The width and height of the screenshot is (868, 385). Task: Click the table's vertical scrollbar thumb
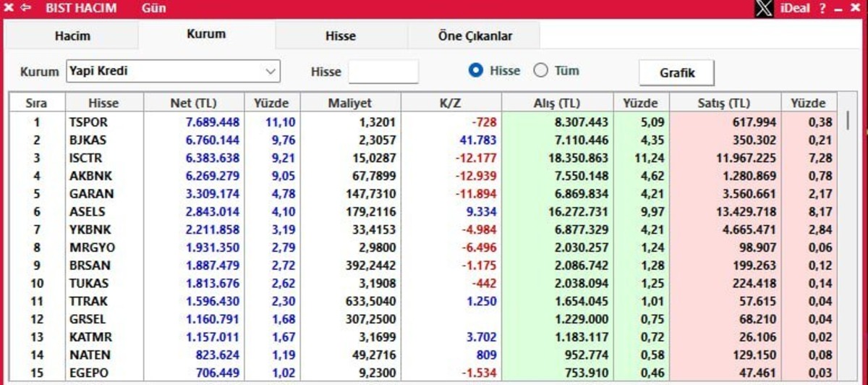click(847, 120)
